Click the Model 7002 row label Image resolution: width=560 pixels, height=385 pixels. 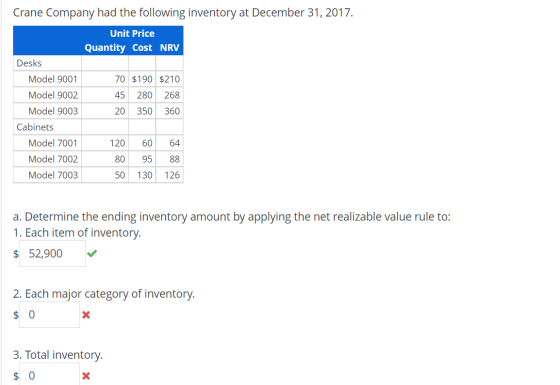click(x=53, y=159)
